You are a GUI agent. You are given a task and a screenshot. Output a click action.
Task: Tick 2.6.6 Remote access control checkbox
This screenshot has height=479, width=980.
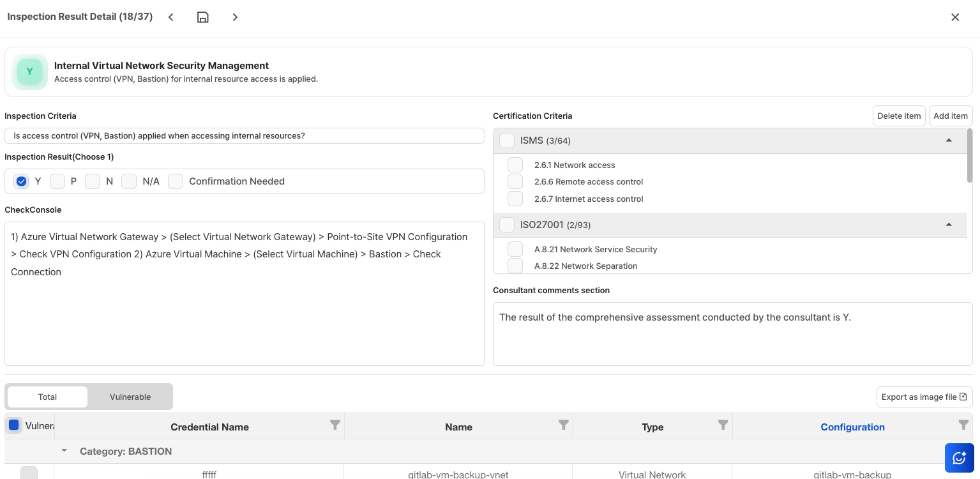515,182
